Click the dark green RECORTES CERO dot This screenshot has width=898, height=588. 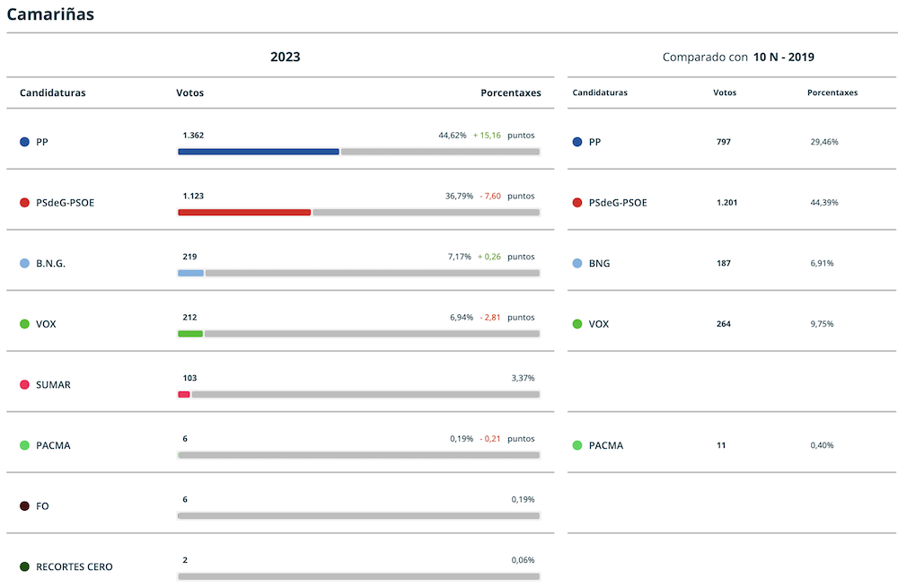[x=24, y=566]
